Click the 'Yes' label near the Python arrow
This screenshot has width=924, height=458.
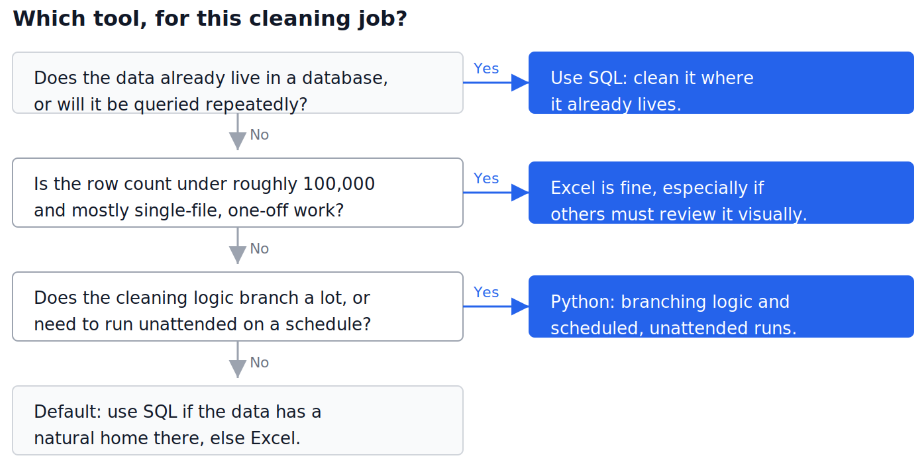(x=486, y=292)
